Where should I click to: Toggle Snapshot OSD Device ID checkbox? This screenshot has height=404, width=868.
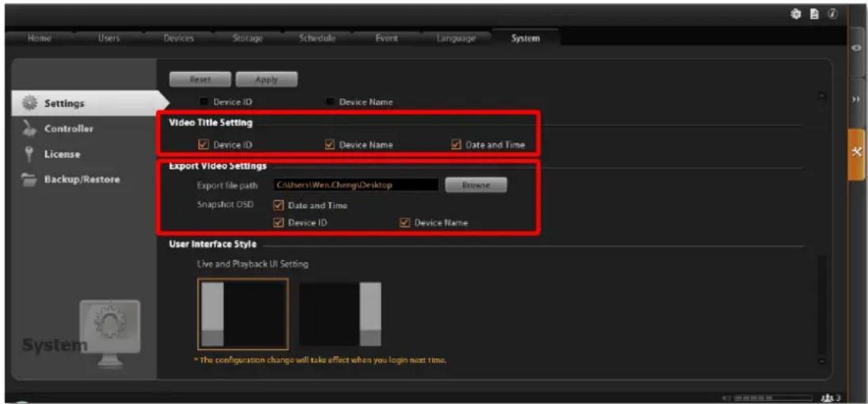278,223
